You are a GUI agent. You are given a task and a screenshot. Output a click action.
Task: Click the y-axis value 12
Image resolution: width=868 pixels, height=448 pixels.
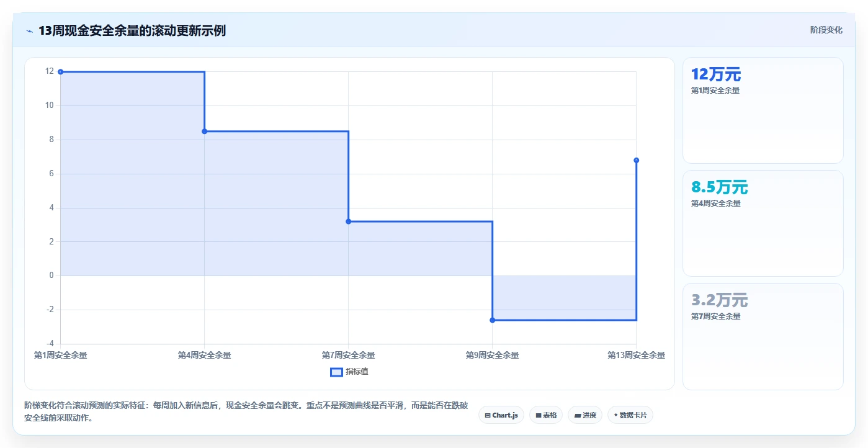click(x=50, y=71)
